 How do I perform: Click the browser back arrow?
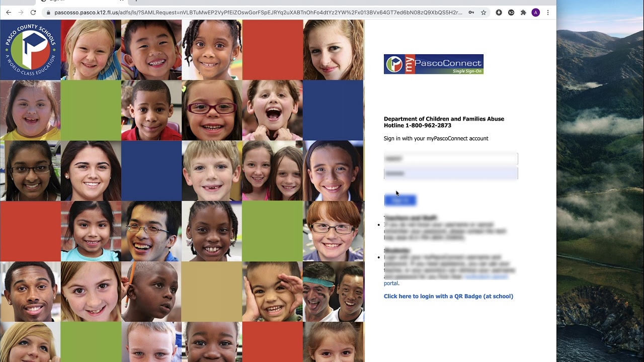coord(9,13)
